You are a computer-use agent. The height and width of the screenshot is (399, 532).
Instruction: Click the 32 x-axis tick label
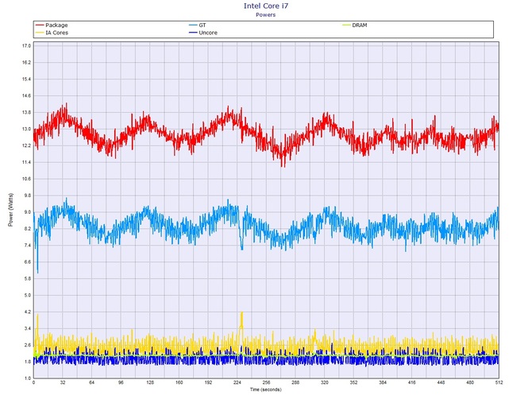(63, 382)
